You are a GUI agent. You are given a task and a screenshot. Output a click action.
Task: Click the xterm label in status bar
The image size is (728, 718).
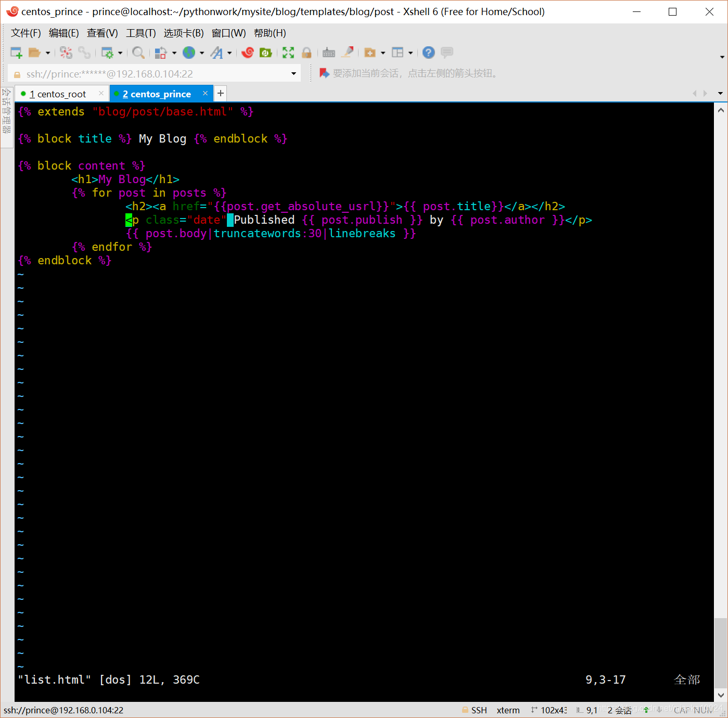coord(508,710)
